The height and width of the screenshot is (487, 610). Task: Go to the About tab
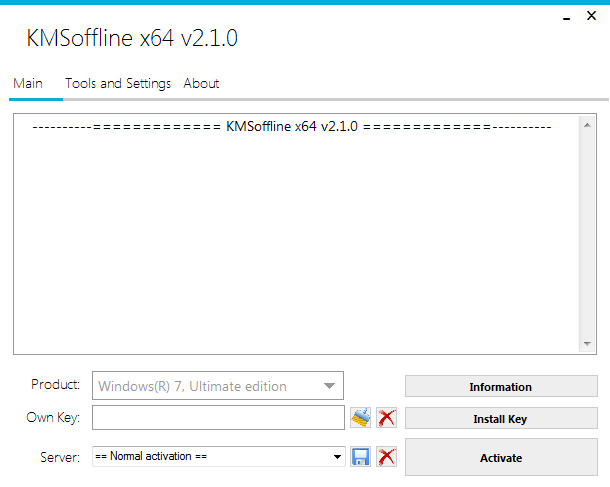point(201,84)
